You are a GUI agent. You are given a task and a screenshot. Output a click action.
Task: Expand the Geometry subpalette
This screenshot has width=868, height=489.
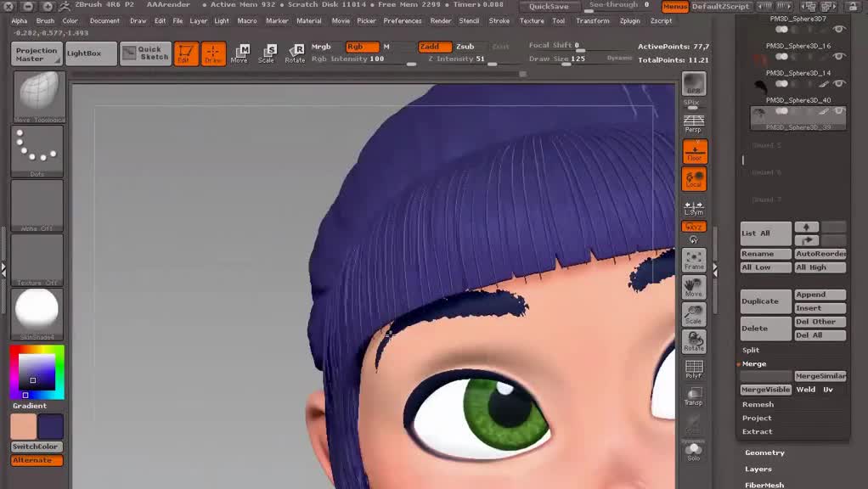764,452
